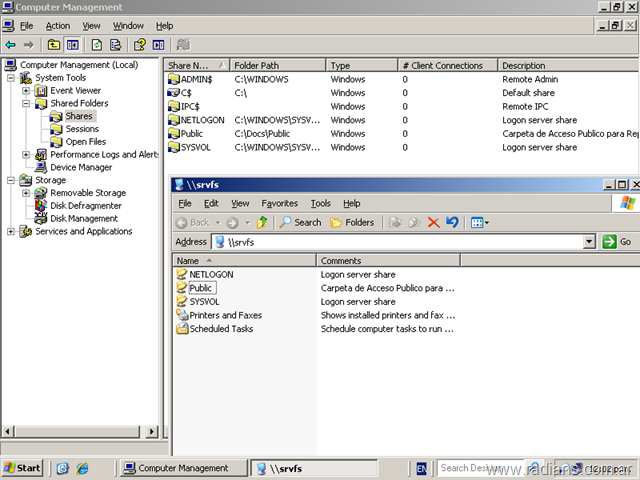Toggle the Show/Hide Console Tree button

(72, 45)
